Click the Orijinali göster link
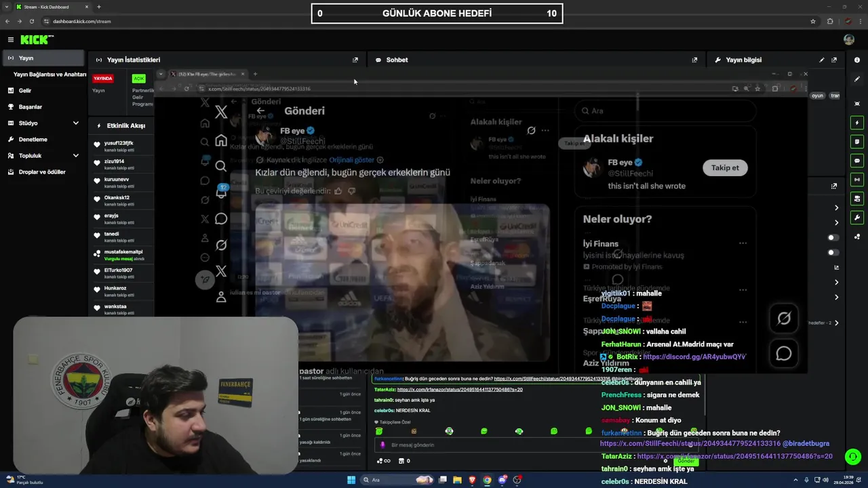The height and width of the screenshot is (488, 868). [x=351, y=160]
